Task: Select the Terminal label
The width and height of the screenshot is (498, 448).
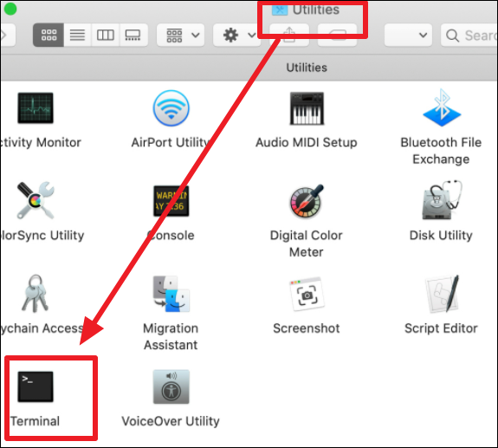Action: coord(36,421)
